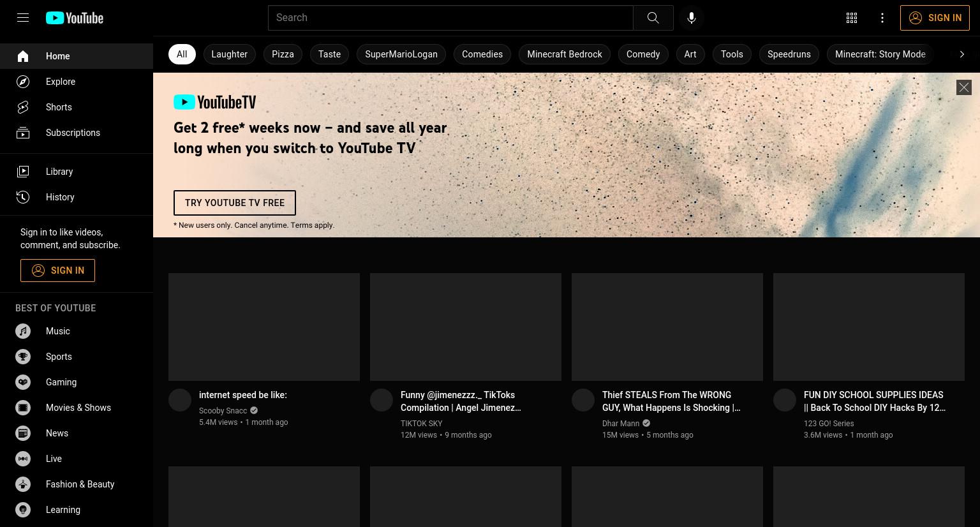Click the Library icon
Image resolution: width=980 pixels, height=527 pixels.
click(x=23, y=172)
